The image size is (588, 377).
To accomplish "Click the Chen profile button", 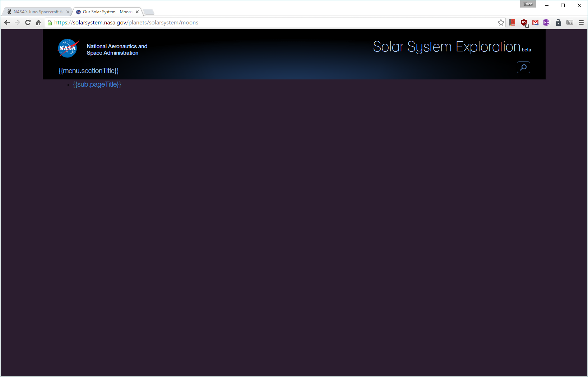I will 528,4.
